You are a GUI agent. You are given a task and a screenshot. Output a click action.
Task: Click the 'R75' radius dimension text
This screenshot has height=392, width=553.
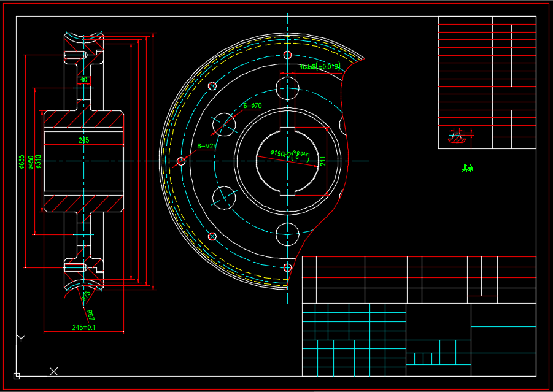coord(86,296)
